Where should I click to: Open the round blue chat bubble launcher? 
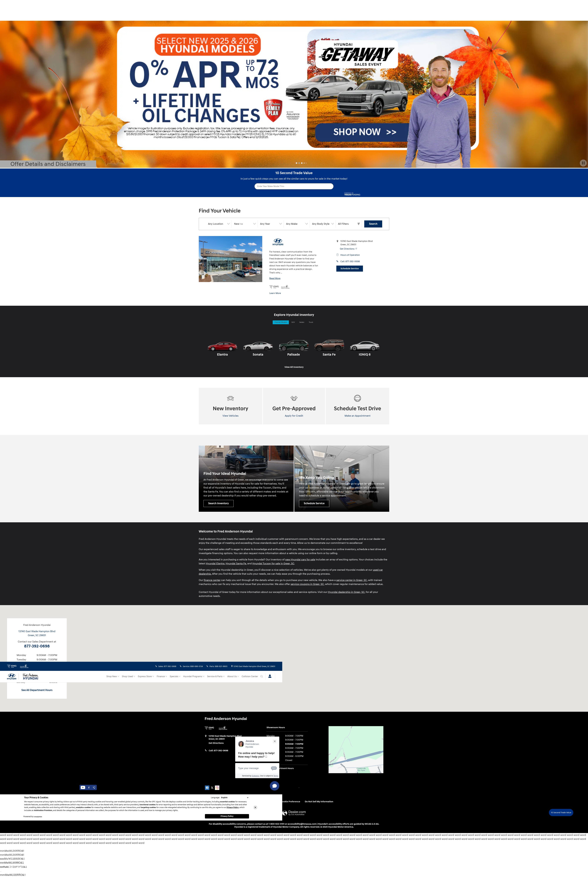click(x=274, y=786)
